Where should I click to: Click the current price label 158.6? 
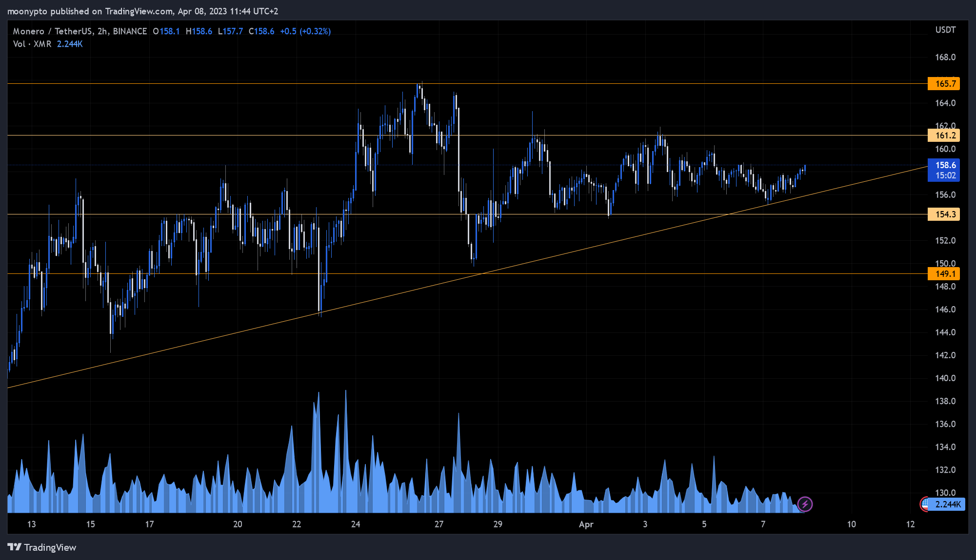(x=944, y=170)
